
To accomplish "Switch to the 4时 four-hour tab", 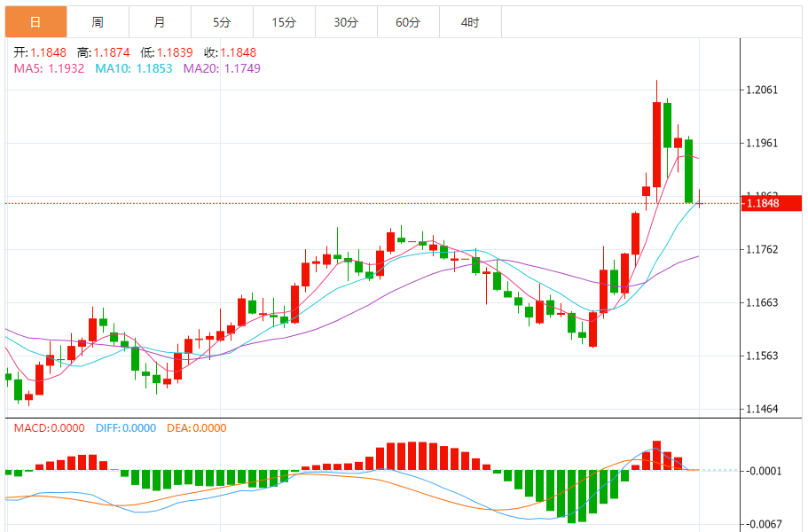I will (470, 22).
